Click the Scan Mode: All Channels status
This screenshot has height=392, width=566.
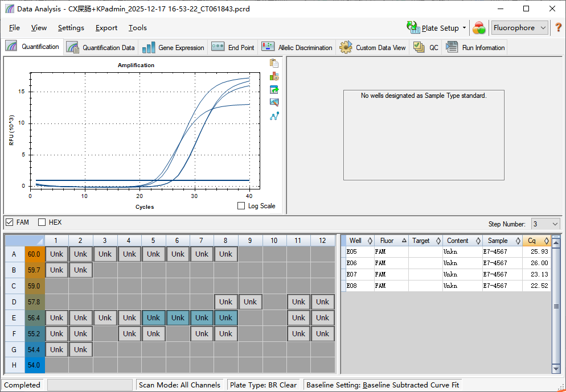(179, 385)
